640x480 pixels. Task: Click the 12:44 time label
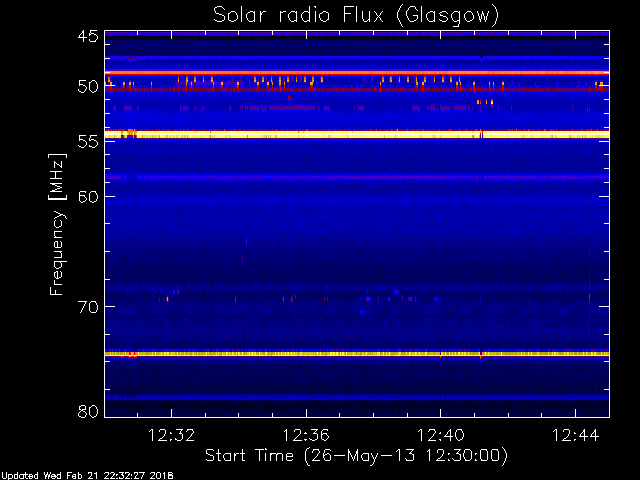pyautogui.click(x=575, y=435)
